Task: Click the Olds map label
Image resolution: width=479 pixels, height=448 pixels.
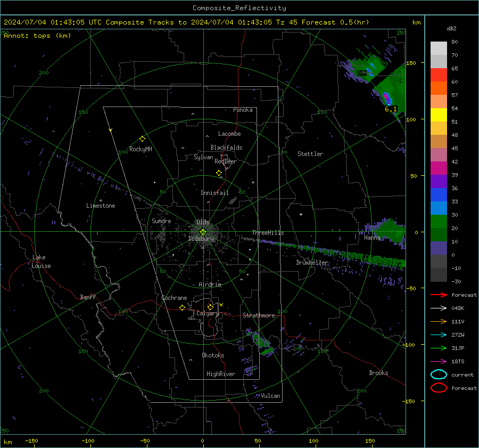Action: point(203,222)
